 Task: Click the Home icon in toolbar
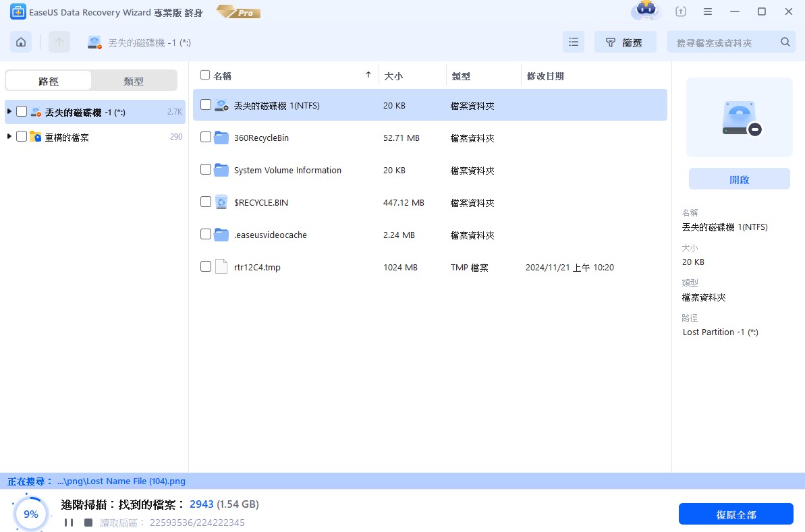[21, 42]
